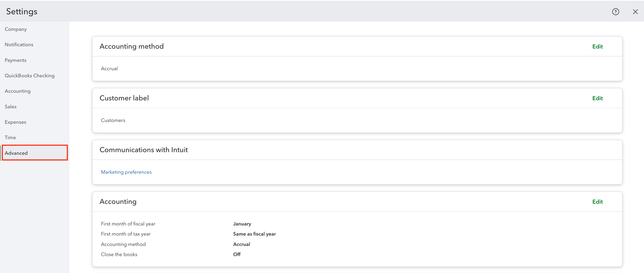Close the Settings panel with the X icon
This screenshot has height=273, width=644.
635,12
